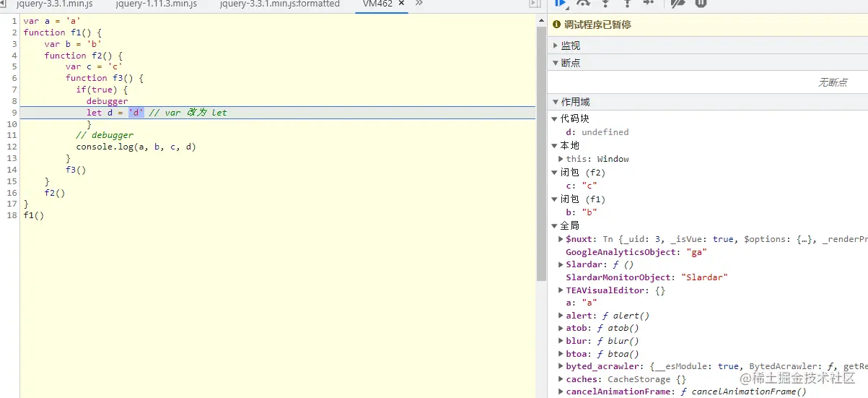
Task: Click the pause on exceptions icon
Action: [700, 3]
